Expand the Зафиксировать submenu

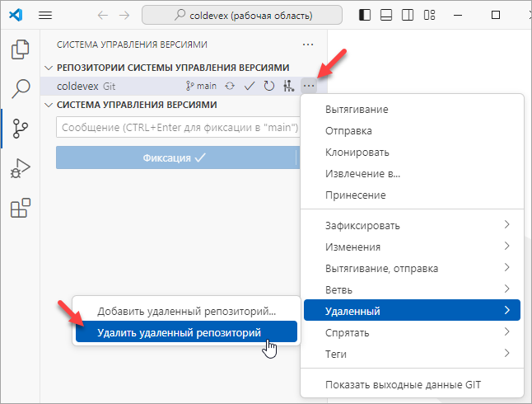(413, 225)
